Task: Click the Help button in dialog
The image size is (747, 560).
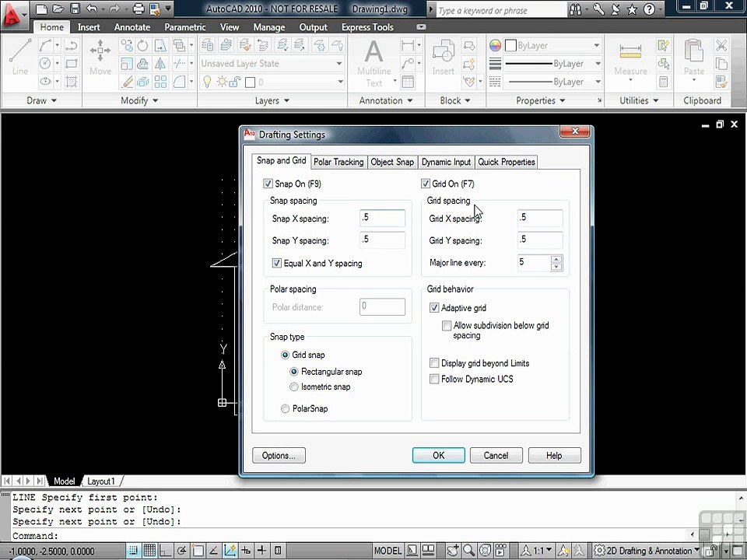Action: [554, 455]
